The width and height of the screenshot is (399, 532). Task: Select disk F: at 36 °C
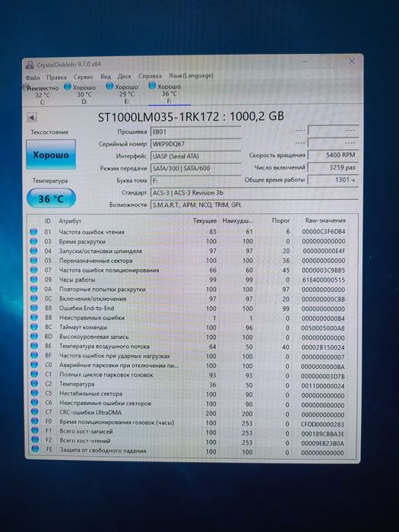(168, 93)
